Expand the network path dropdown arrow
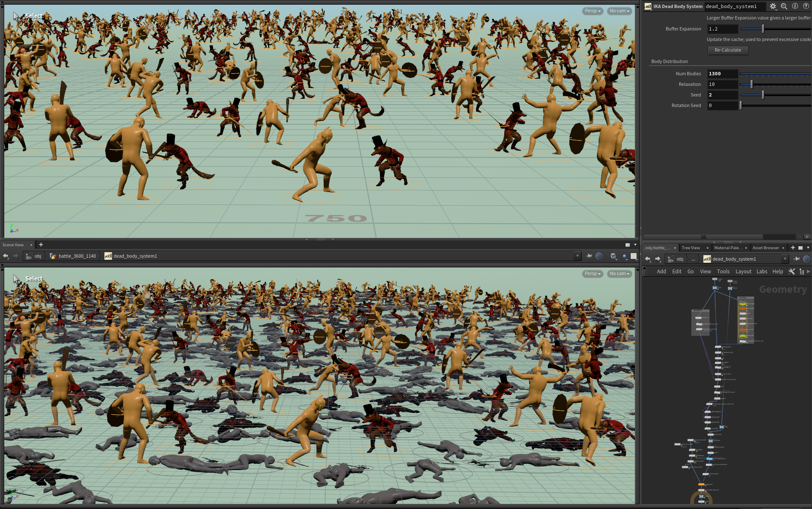 pyautogui.click(x=785, y=259)
